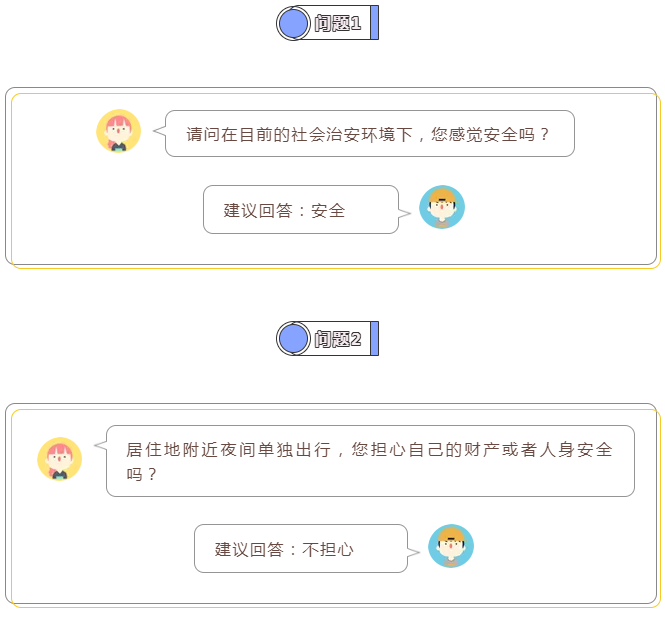Click the girl avatar beside question 1
This screenshot has width=665, height=621.
[119, 131]
